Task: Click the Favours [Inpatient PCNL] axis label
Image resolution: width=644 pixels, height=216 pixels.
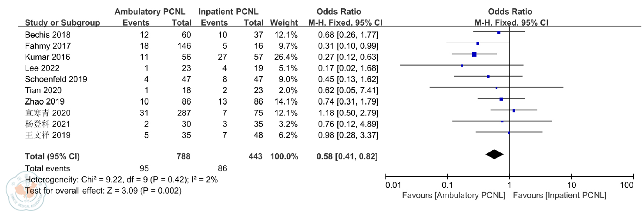Action: click(x=559, y=196)
